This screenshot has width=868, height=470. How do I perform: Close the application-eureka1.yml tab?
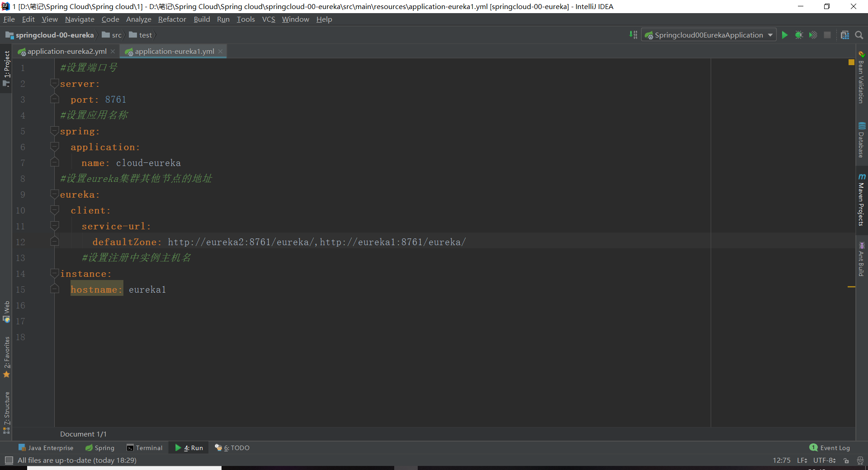(221, 52)
